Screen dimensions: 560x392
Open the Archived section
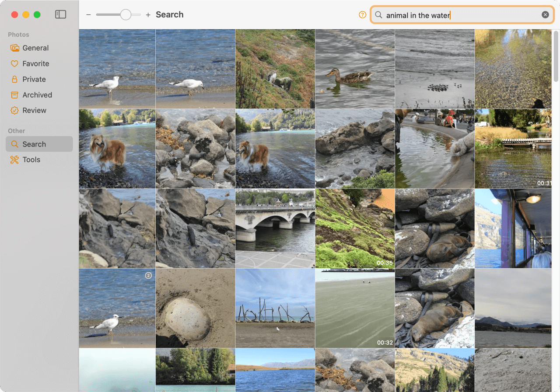pyautogui.click(x=39, y=95)
